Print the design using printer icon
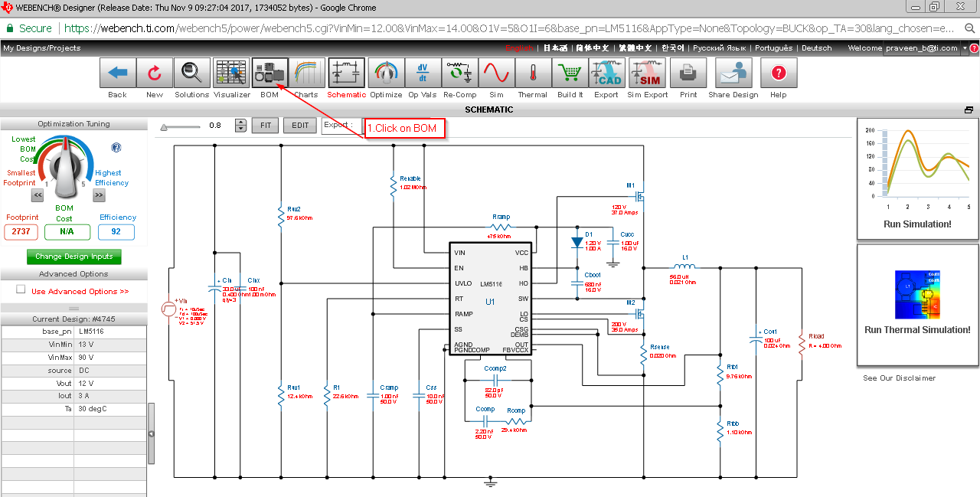Viewport: 980px width, 497px height. pyautogui.click(x=688, y=74)
